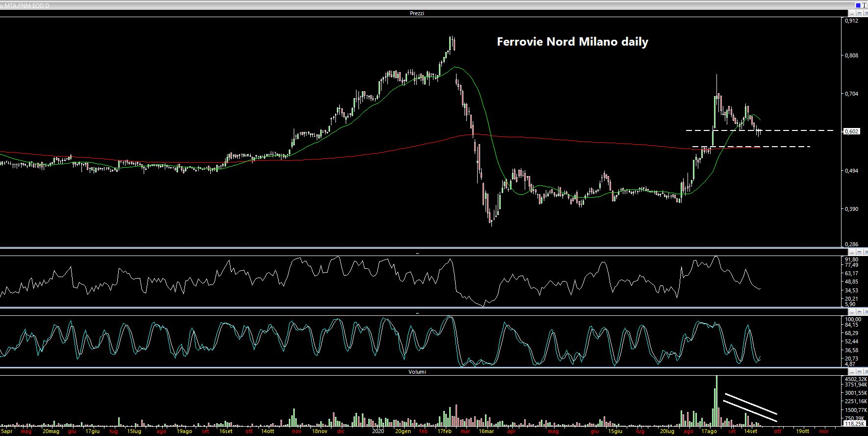Click the Prezzi panel title
This screenshot has width=868, height=436.
417,13
